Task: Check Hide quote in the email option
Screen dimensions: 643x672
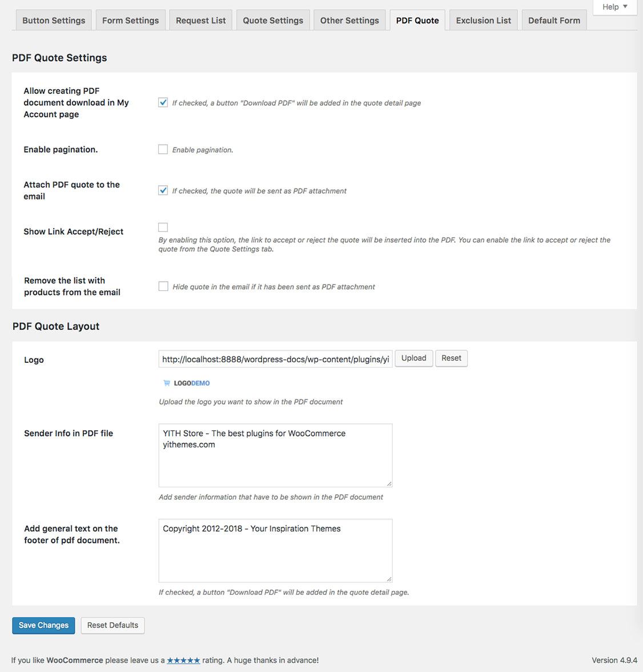Action: click(163, 286)
